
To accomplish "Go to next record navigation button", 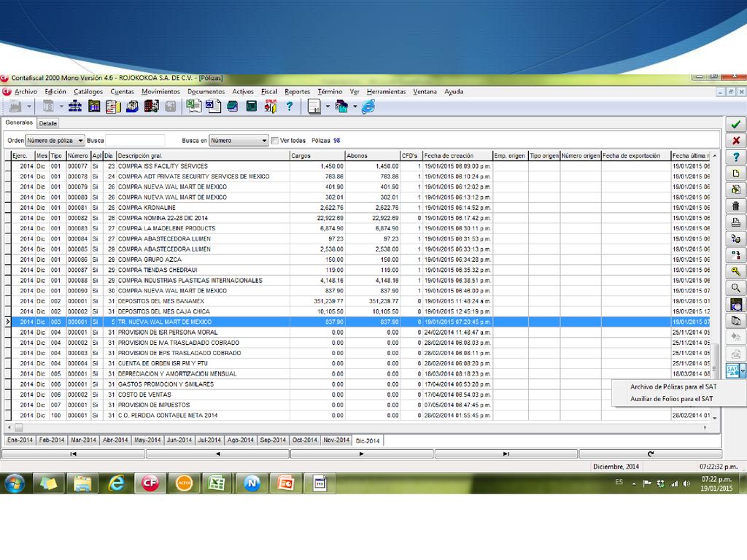I will [362, 454].
